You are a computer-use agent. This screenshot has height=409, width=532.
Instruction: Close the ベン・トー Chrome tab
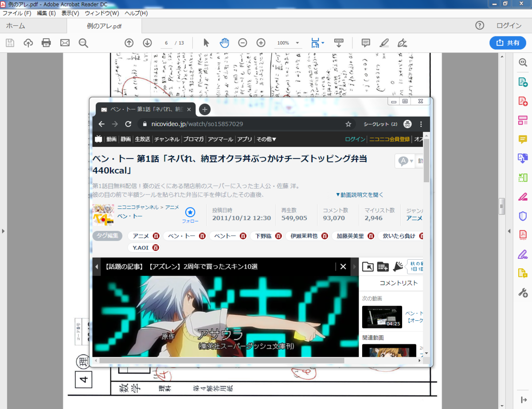tap(189, 109)
